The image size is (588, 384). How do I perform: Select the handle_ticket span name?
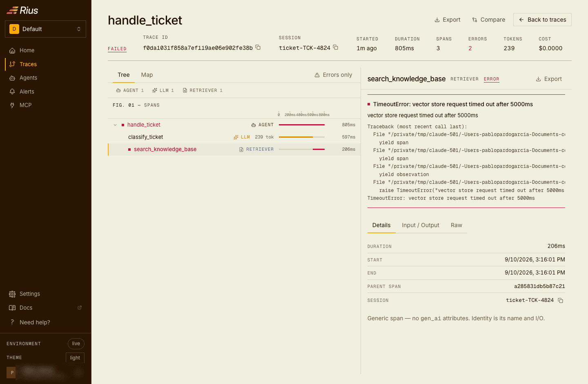point(144,125)
